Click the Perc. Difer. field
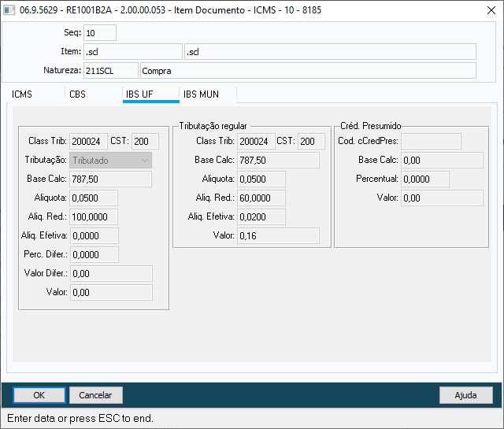 pyautogui.click(x=94, y=255)
